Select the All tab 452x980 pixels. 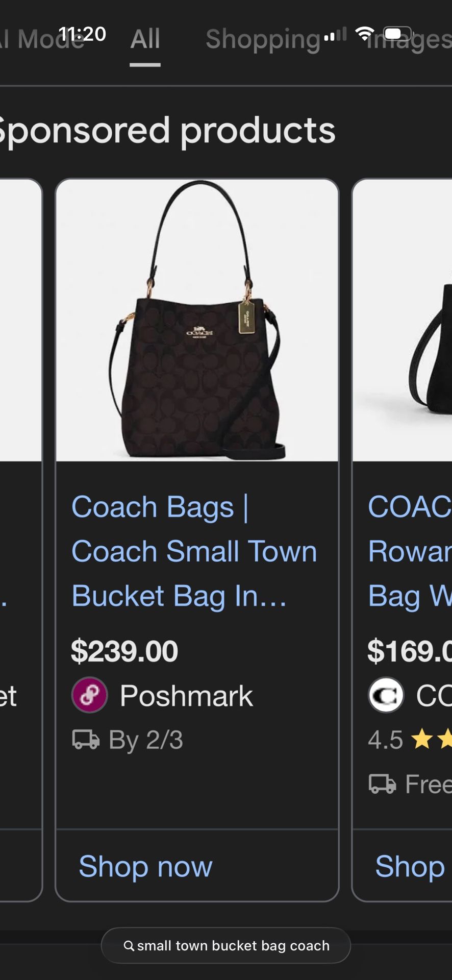145,40
